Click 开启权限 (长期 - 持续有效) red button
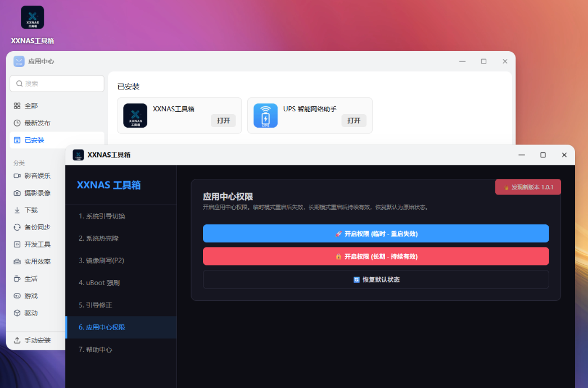 pyautogui.click(x=376, y=256)
